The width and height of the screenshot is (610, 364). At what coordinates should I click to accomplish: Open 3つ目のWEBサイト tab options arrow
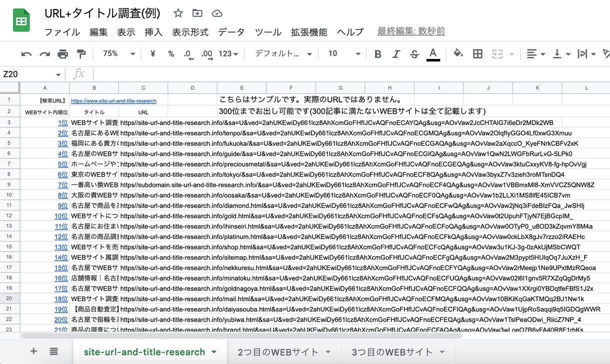[x=442, y=352]
